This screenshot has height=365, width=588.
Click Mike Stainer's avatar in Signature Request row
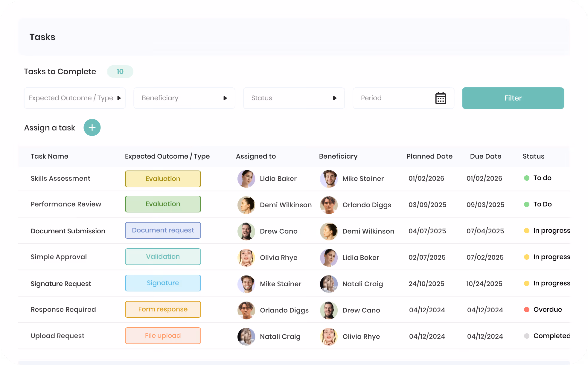pos(246,284)
